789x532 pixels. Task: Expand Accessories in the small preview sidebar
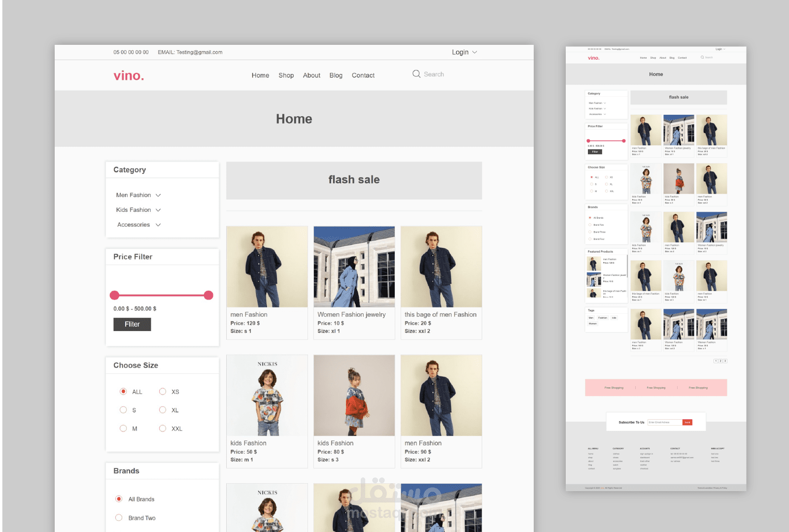pos(598,114)
